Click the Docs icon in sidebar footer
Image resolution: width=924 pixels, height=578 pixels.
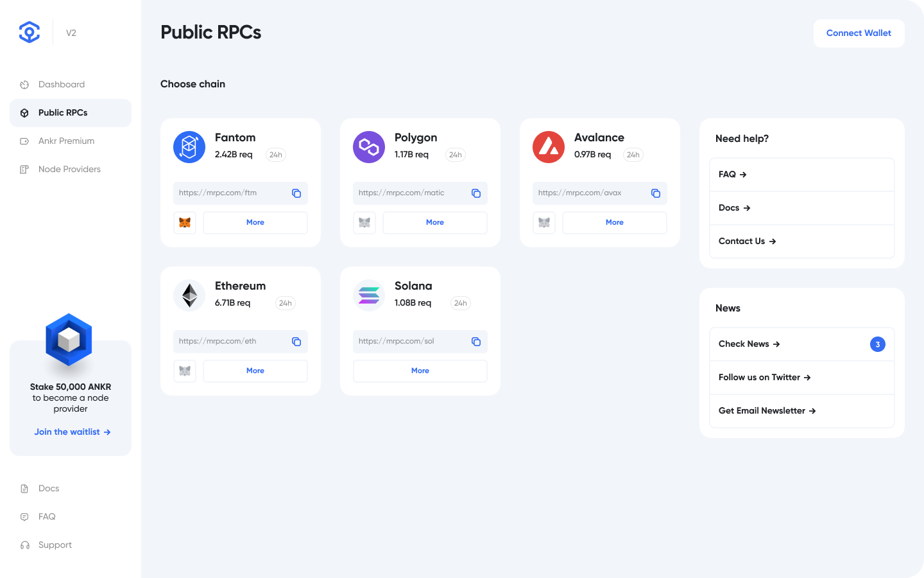pos(24,489)
